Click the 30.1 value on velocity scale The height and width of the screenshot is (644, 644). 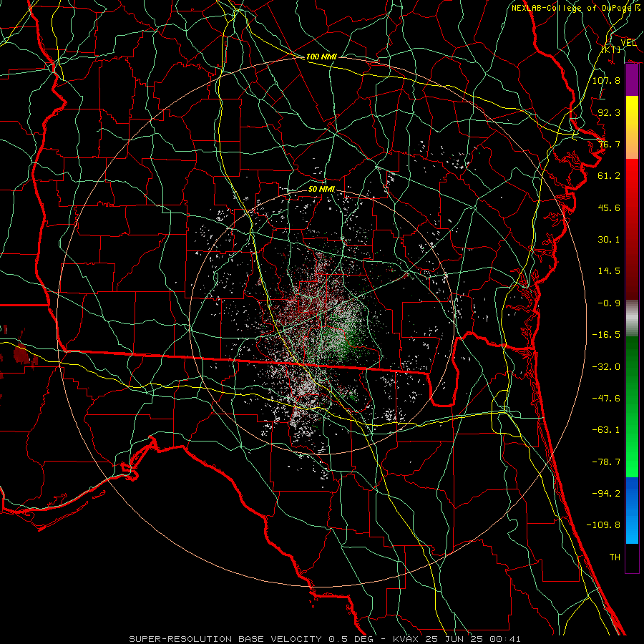pyautogui.click(x=609, y=240)
